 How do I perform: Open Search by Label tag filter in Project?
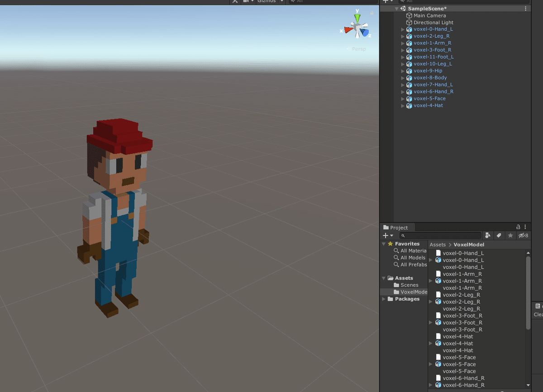coord(499,235)
